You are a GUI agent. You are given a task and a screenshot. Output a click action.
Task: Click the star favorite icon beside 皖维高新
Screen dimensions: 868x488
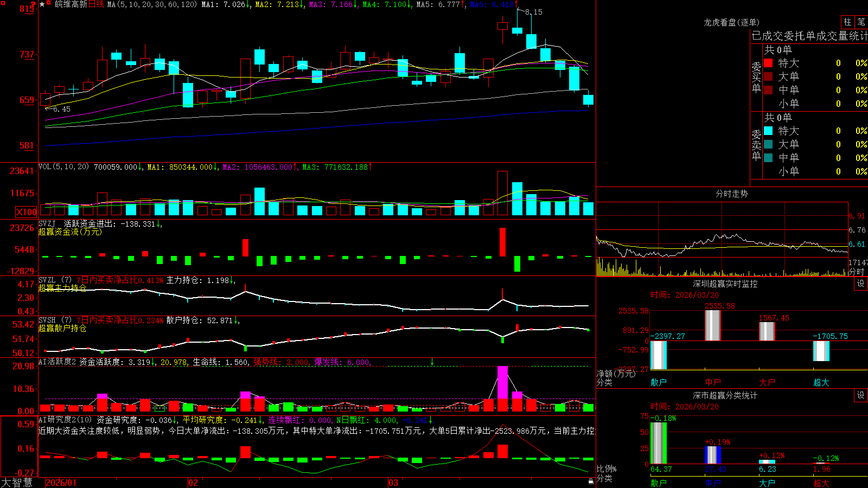point(42,4)
